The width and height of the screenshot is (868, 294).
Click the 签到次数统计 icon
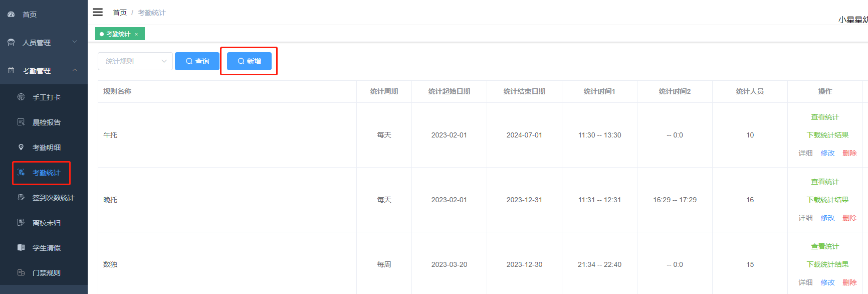coord(21,198)
